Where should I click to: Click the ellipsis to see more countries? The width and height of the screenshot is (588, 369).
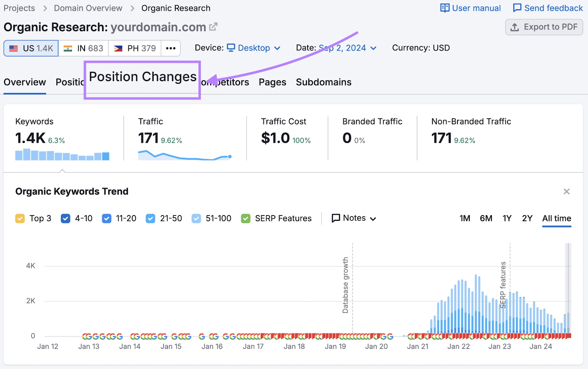tap(171, 48)
